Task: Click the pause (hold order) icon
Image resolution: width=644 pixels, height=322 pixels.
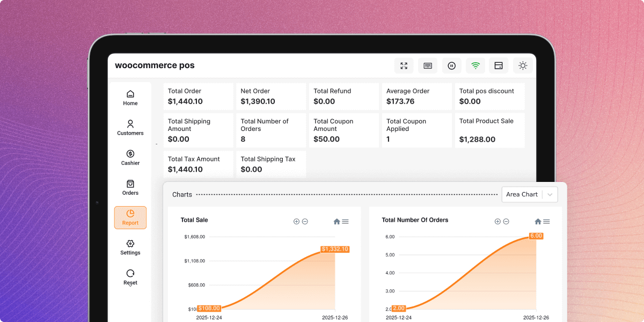Action: pos(452,65)
